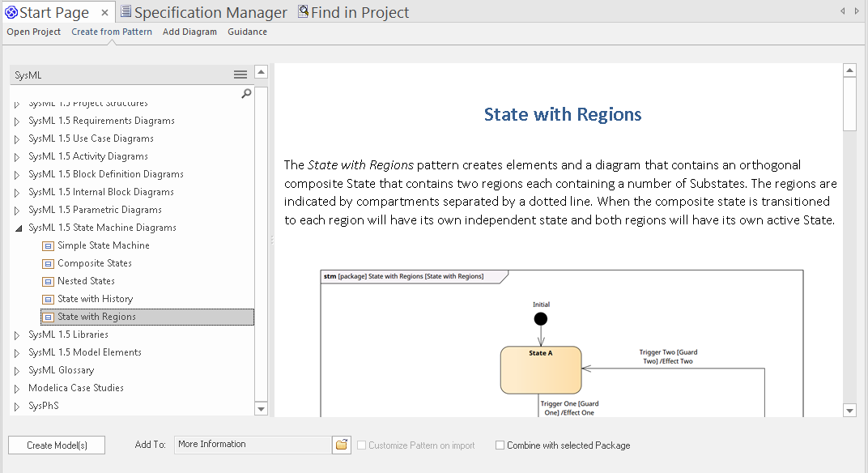
Task: Switch to the Specification Manager tab
Action: [x=203, y=13]
